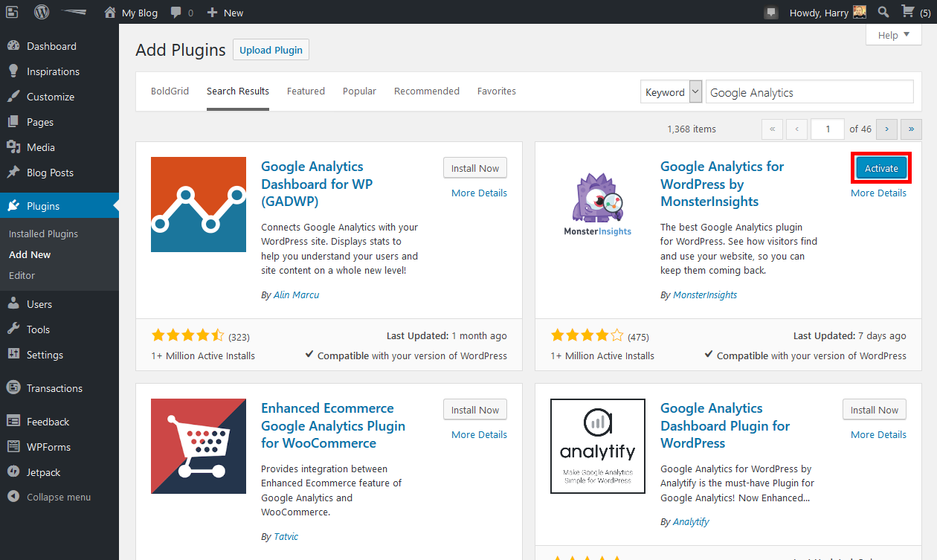
Task: Open the MonsterInsights author link
Action: 705,295
